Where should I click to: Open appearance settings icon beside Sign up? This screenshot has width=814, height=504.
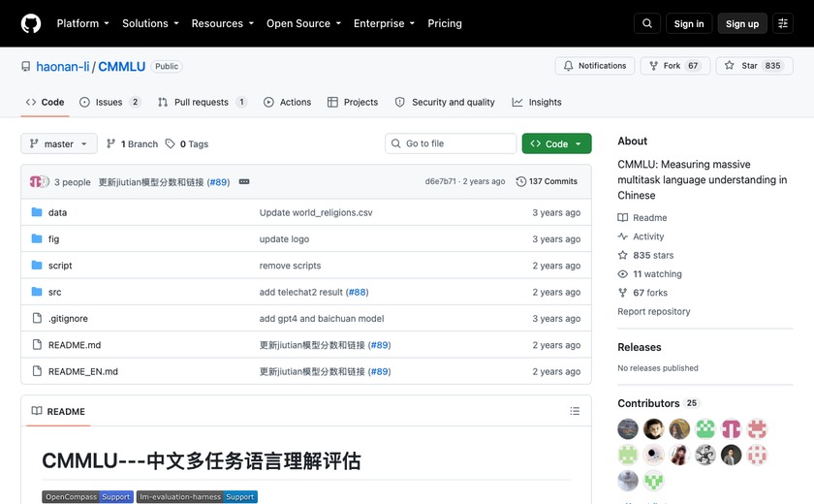tap(783, 23)
